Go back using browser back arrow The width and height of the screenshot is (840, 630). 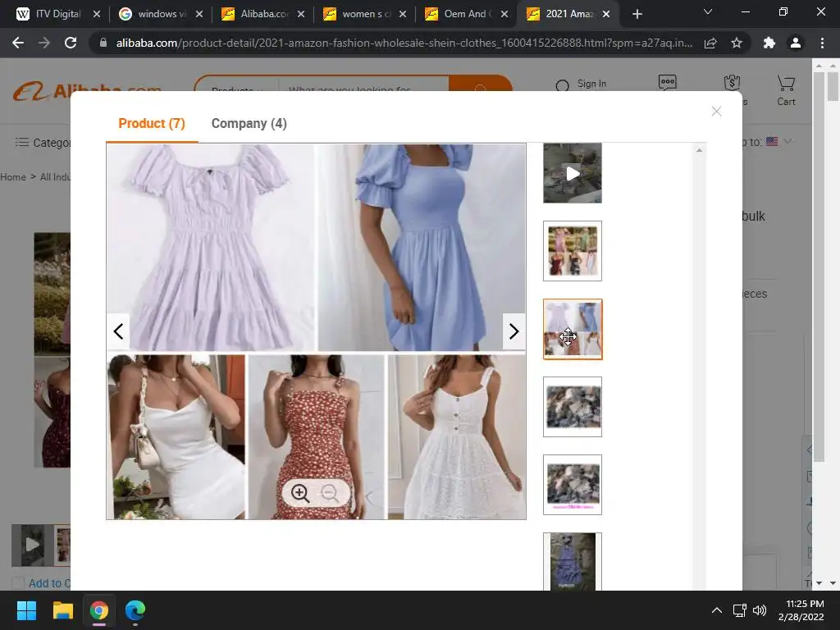tap(18, 43)
